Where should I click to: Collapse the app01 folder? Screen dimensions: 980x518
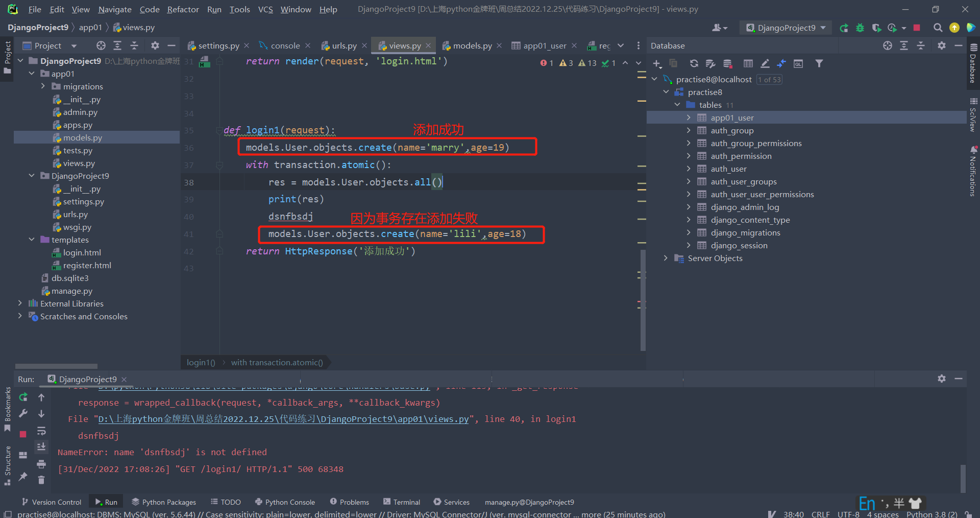(x=32, y=74)
